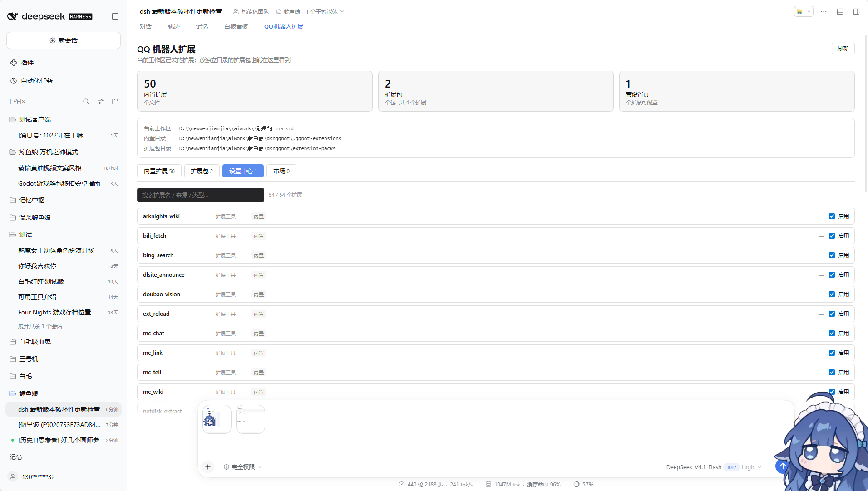The height and width of the screenshot is (491, 868).
Task: Click the 440 轮 speed gauge icon
Action: pyautogui.click(x=402, y=484)
